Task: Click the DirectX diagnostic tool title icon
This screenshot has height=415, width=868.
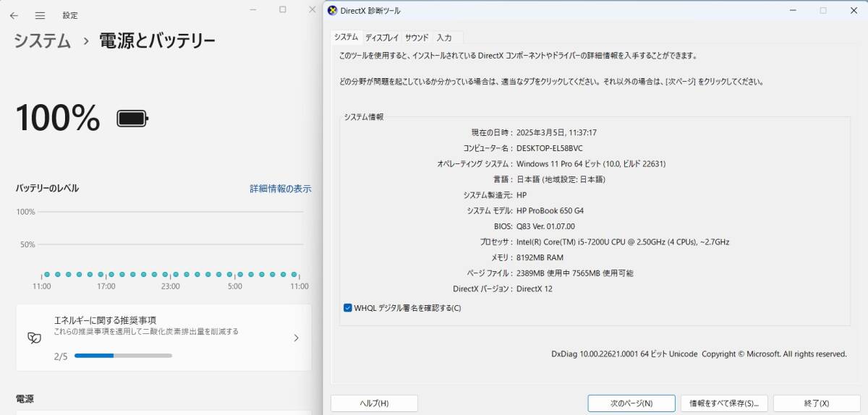Action: point(332,10)
